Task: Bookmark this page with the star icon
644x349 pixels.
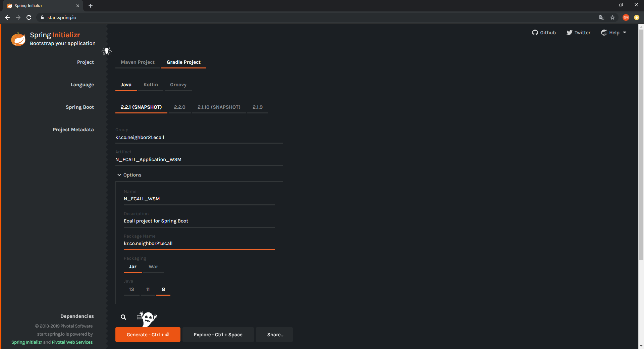Action: [x=612, y=17]
